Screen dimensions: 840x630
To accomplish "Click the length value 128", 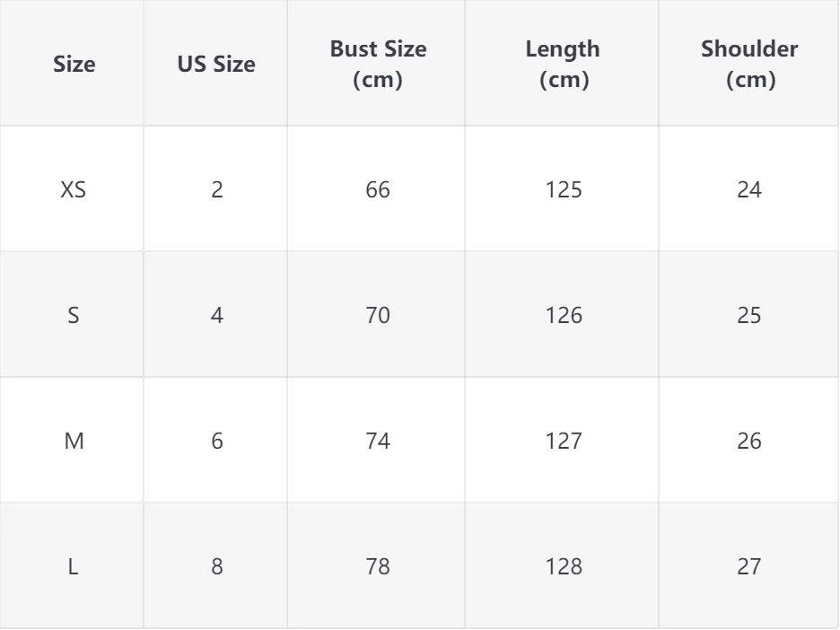I will pos(564,566).
